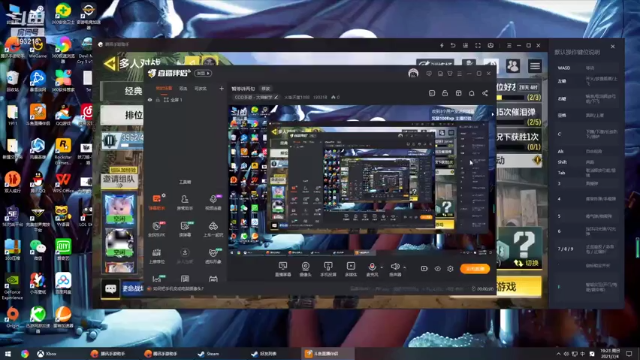The height and width of the screenshot is (360, 640).
Task: Click the emulator fullscreen icon in the title bar
Action: click(x=478, y=45)
